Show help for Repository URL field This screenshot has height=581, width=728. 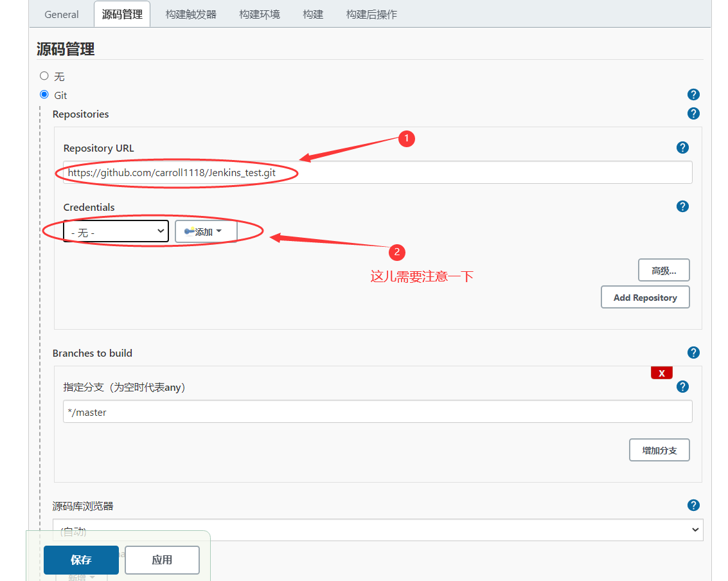[682, 148]
